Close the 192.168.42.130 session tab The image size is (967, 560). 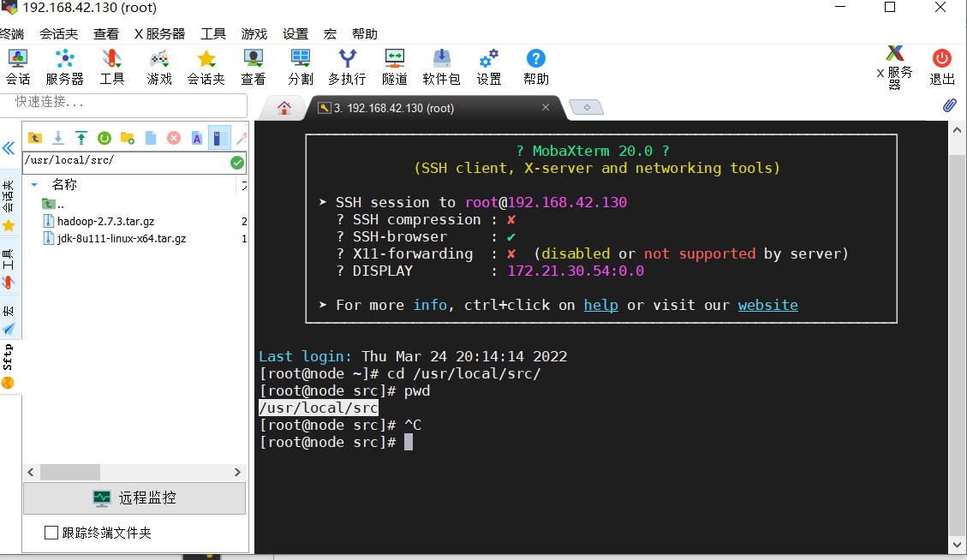546,107
